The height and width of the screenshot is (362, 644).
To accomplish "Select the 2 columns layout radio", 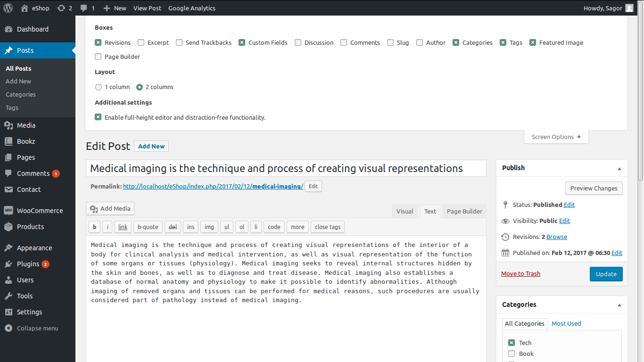I will pos(140,87).
